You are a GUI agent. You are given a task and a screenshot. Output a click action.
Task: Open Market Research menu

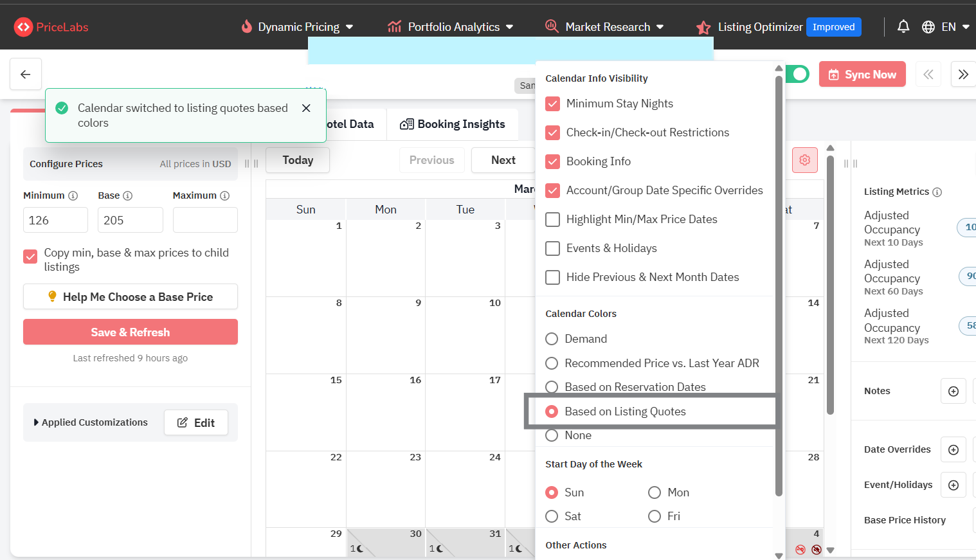[x=604, y=27]
